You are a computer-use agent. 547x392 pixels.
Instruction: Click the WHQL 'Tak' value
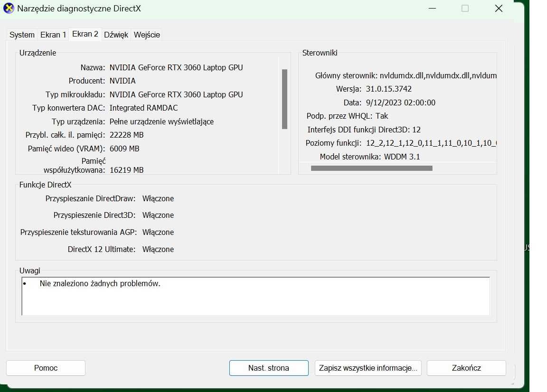coord(382,116)
